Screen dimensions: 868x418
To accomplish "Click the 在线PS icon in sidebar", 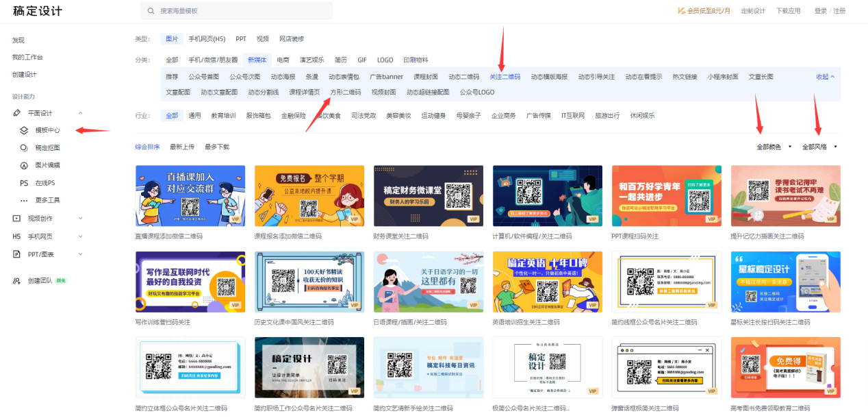I will click(24, 183).
